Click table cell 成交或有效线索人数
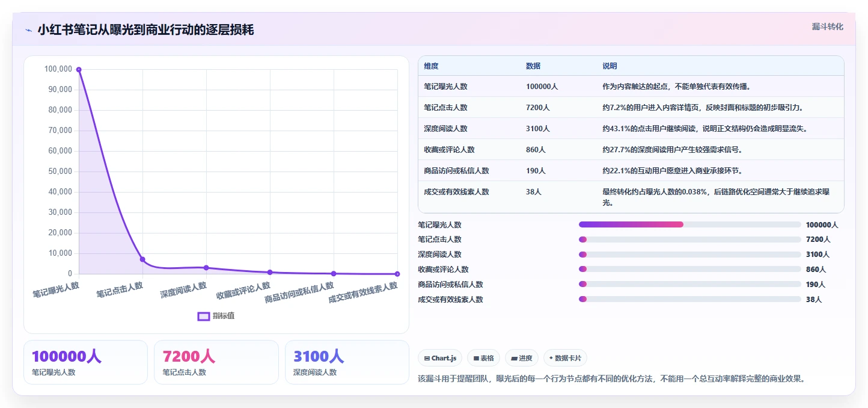This screenshot has width=868, height=408. pos(456,192)
